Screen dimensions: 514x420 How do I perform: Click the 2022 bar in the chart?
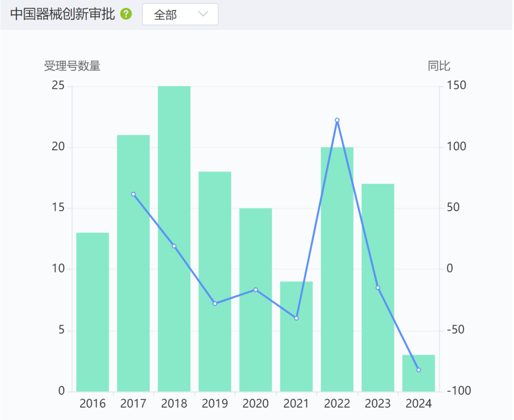tap(337, 269)
